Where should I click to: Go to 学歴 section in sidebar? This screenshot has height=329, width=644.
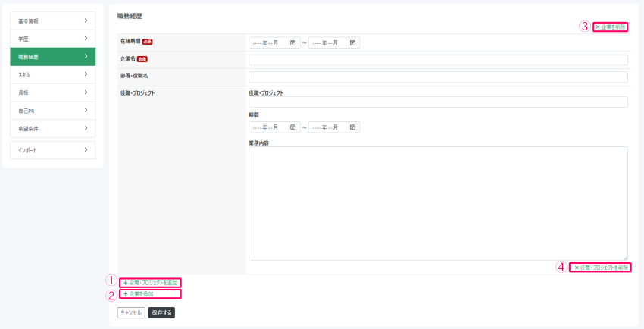[52, 38]
